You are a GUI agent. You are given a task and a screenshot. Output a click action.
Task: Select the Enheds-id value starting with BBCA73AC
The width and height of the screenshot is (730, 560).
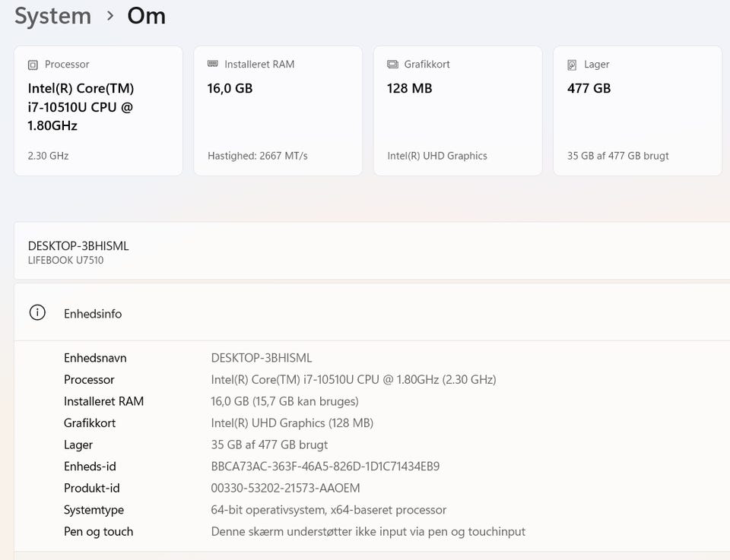[x=325, y=467]
